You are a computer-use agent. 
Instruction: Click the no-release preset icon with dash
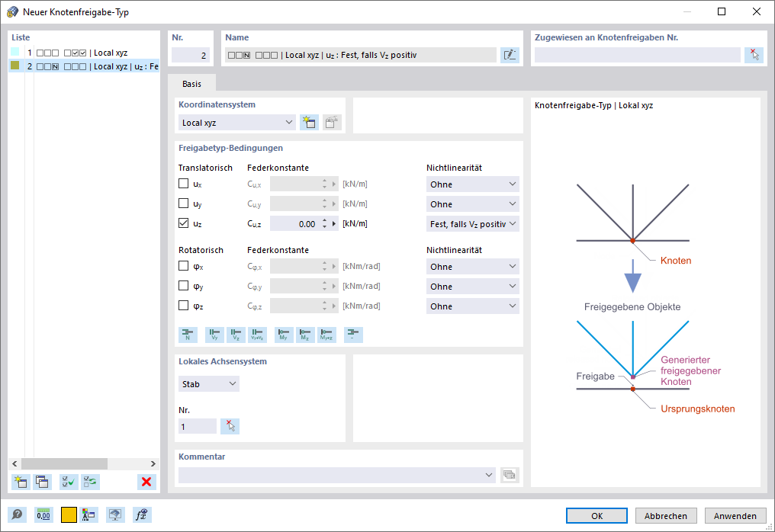pos(353,335)
